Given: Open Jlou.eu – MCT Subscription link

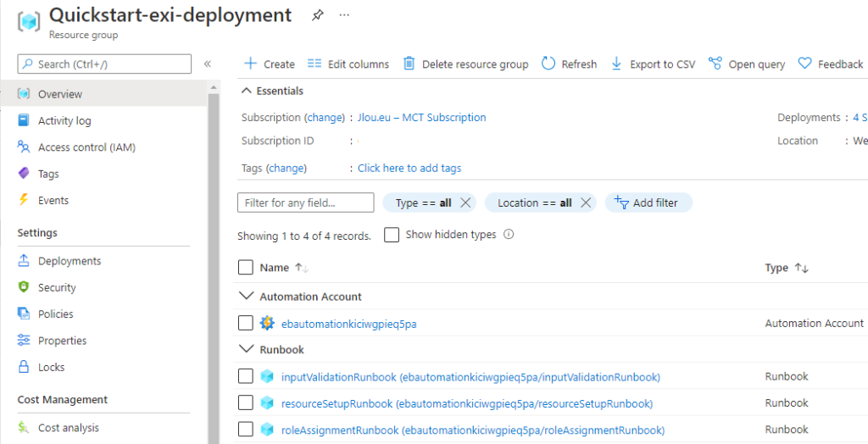Looking at the screenshot, I should click(x=422, y=118).
